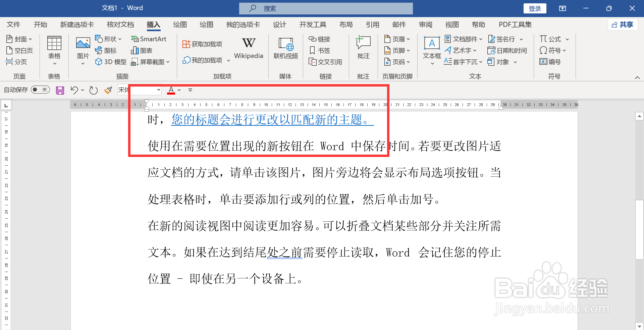Click the tab stop selector at ruler corner
This screenshot has width=644, height=330.
6,105
